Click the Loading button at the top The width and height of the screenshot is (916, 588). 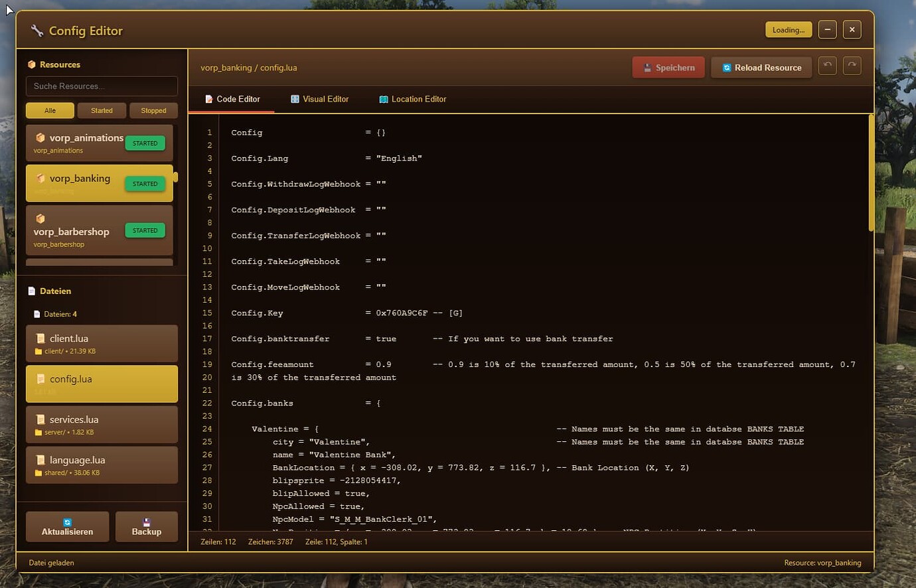click(x=788, y=29)
